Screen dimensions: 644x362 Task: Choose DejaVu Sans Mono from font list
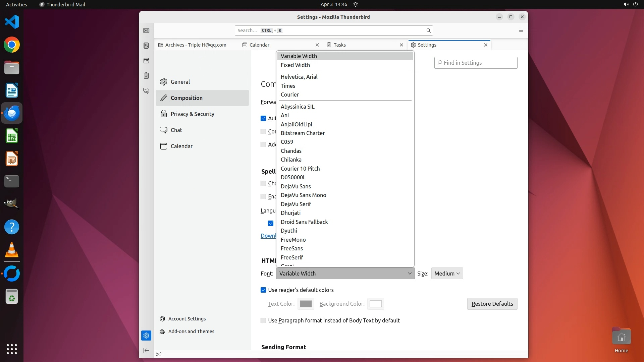pos(303,195)
